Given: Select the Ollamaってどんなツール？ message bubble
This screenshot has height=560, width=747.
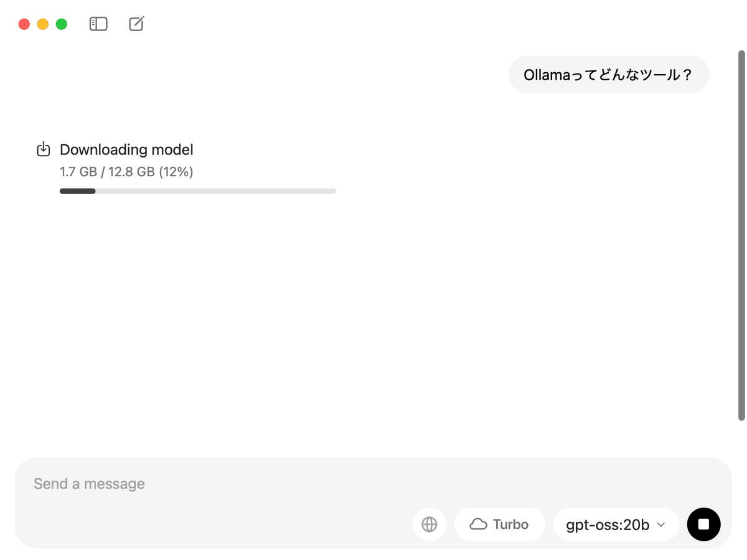Looking at the screenshot, I should point(609,75).
